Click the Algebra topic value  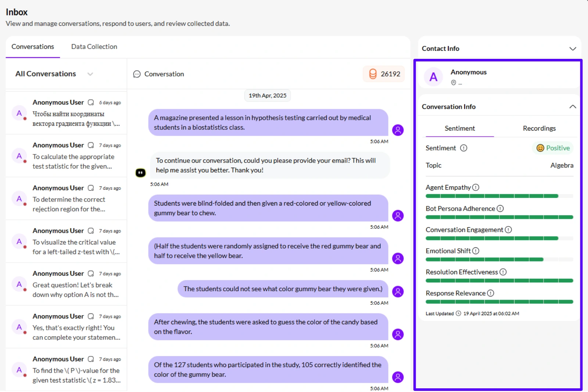562,165
